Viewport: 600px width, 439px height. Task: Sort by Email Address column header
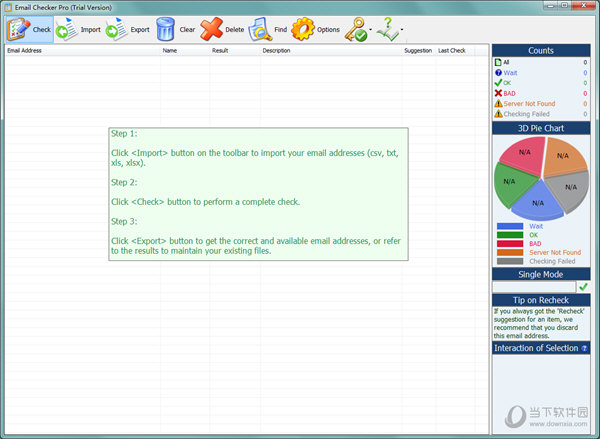pyautogui.click(x=83, y=51)
